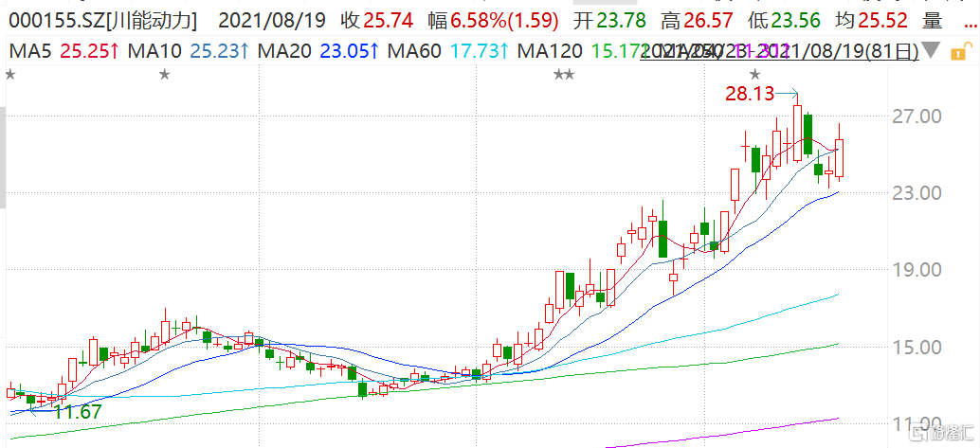
Task: Click the gray vertical scrollbar handle on left edge
Action: (3, 158)
